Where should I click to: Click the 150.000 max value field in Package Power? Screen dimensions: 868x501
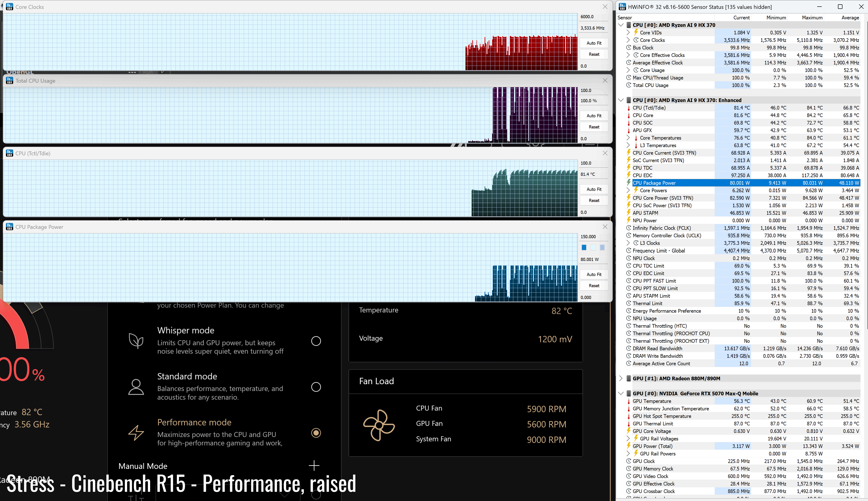coord(594,236)
